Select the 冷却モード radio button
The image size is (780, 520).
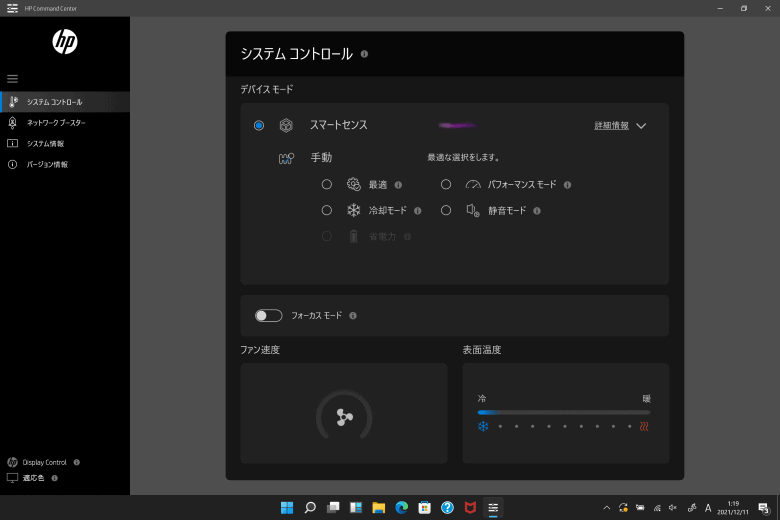[326, 210]
